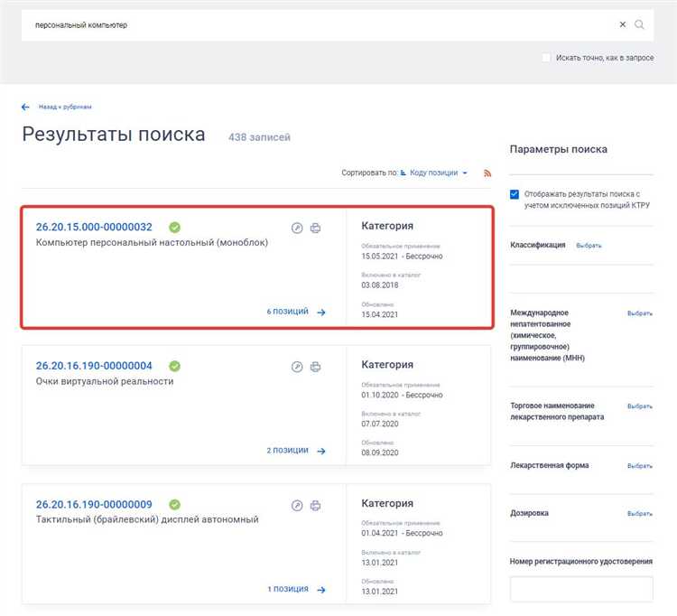677x616 pixels.
Task: Open position code 26.20.16.190-00000009
Action: (94, 505)
